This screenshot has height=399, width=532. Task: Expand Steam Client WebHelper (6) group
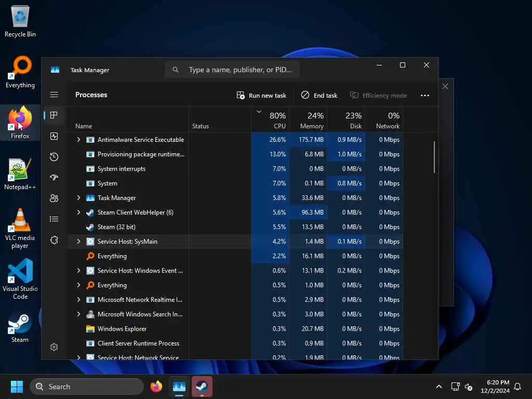(78, 212)
